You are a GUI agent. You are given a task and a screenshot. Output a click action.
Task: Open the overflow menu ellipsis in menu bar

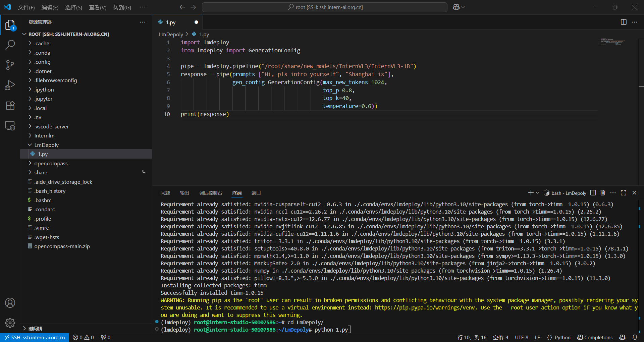[x=143, y=7]
